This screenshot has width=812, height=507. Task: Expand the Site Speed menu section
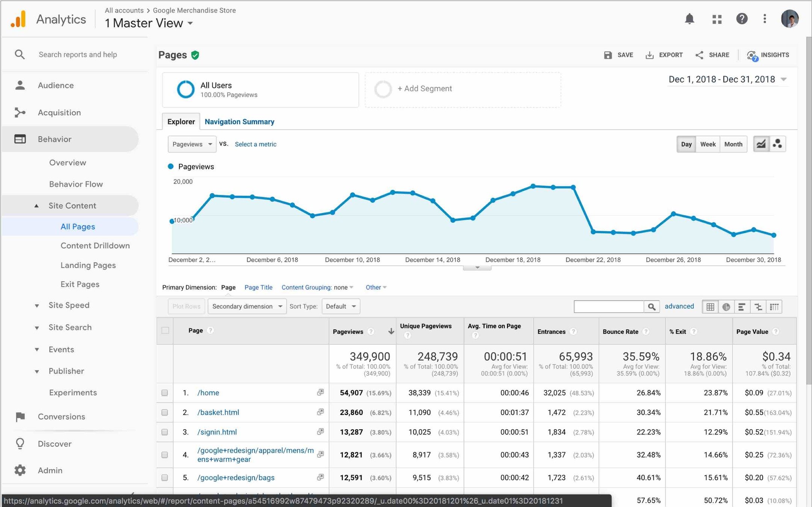[69, 305]
